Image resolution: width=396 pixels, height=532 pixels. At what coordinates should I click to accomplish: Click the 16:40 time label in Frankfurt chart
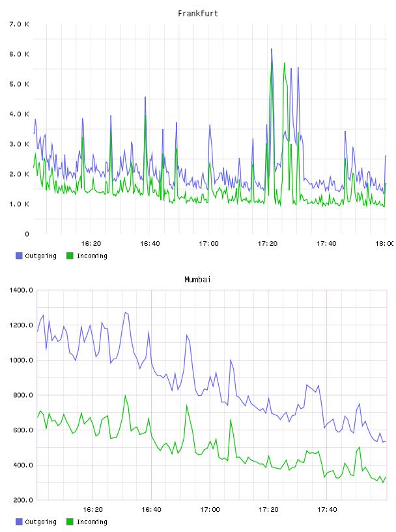[x=150, y=244]
